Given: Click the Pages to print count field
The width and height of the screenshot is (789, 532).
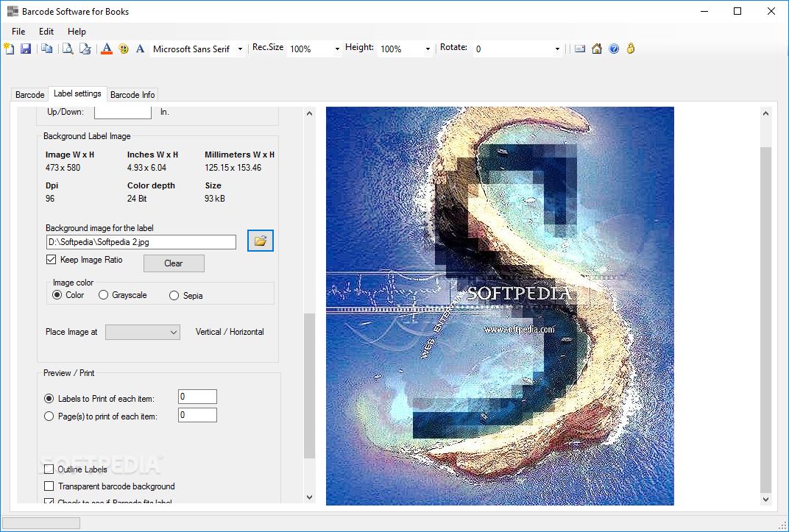Looking at the screenshot, I should pos(197,415).
